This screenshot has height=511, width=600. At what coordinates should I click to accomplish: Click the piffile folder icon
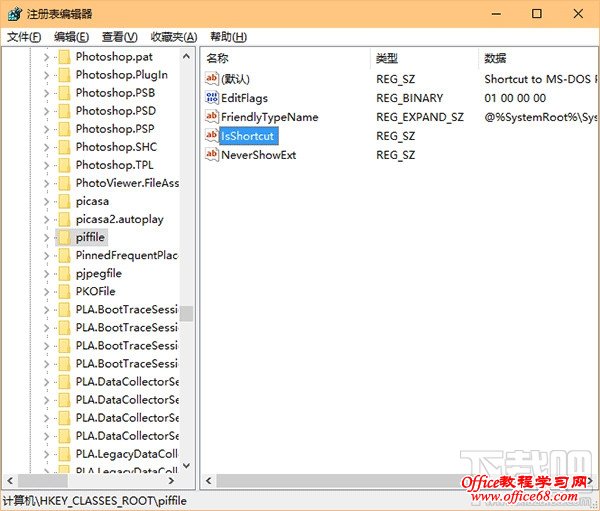64,237
